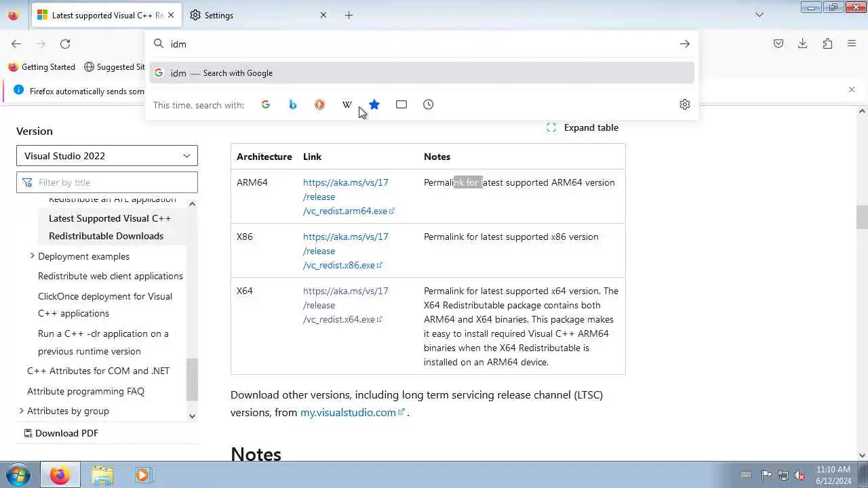Screen dimensions: 868x488
Task: Switch to the Settings tab
Action: [x=258, y=15]
